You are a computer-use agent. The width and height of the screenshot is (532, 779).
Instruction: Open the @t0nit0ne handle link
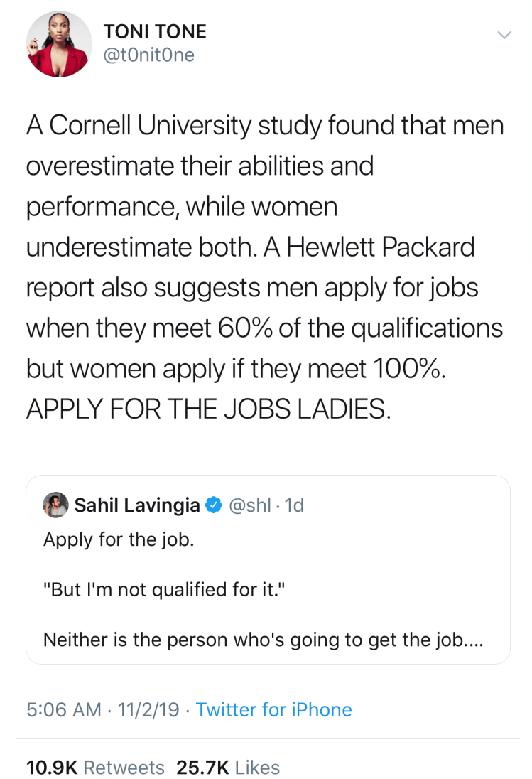coord(148,55)
